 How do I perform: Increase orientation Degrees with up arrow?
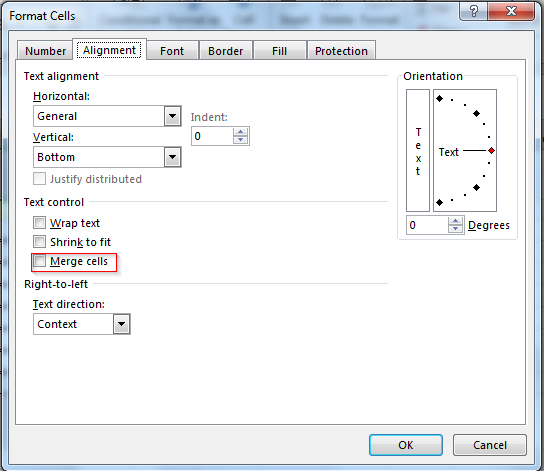455,221
